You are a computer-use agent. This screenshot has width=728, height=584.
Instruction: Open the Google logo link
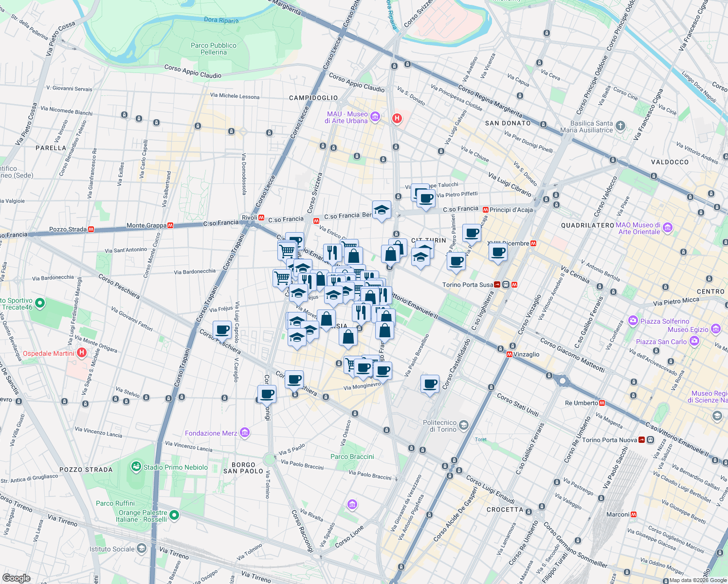click(x=17, y=578)
